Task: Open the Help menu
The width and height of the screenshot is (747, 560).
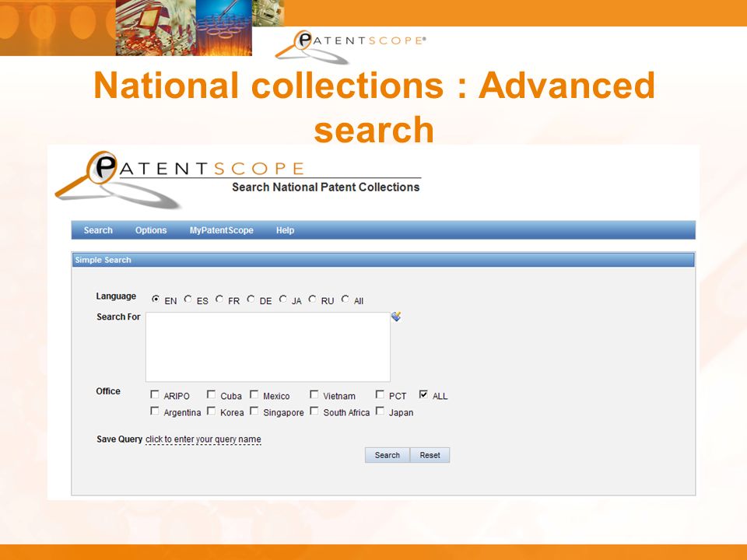Action: 285,230
